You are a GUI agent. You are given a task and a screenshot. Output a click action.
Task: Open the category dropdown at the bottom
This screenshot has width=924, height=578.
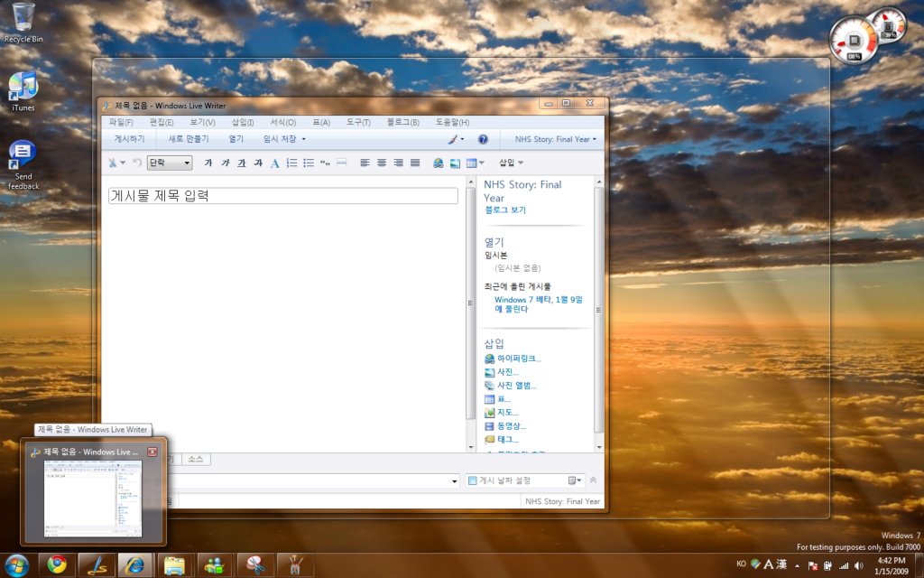point(455,481)
